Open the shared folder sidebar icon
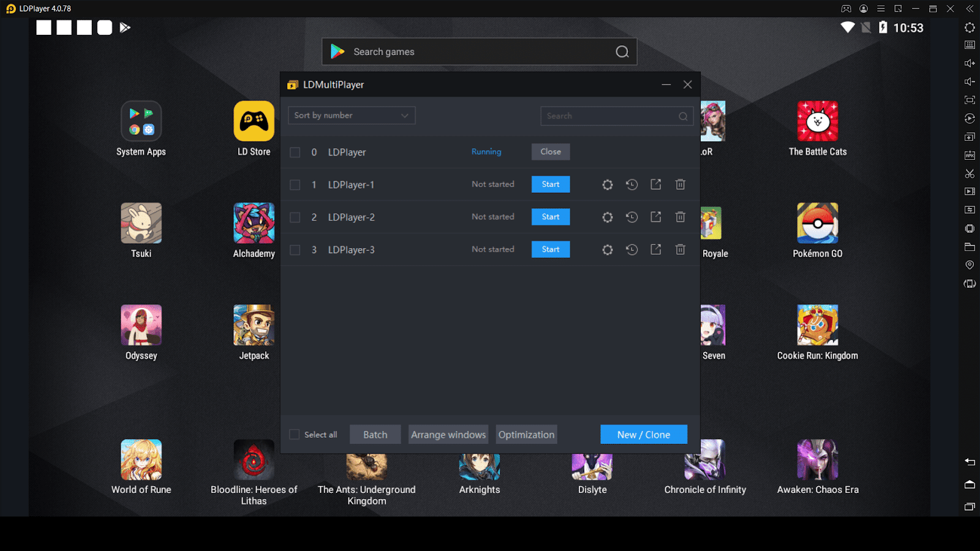 [970, 247]
